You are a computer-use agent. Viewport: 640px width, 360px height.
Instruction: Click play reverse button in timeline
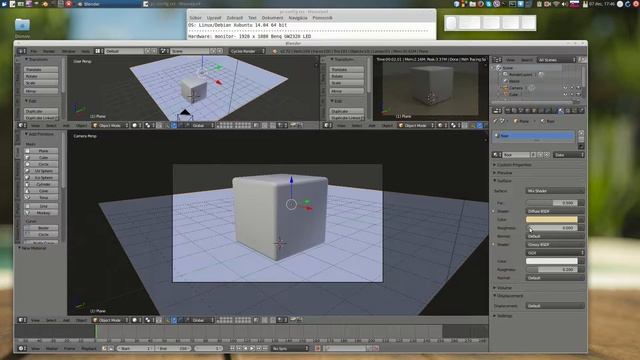click(245, 348)
